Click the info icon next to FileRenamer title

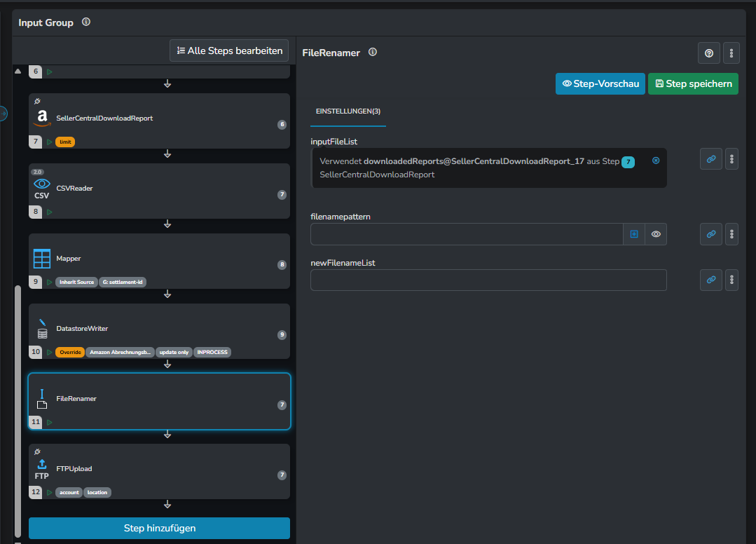click(373, 52)
